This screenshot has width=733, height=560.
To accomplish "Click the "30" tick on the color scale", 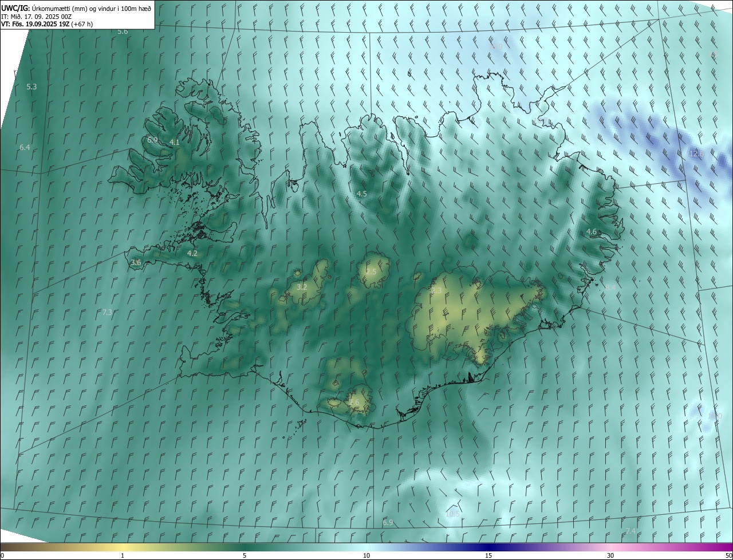I will tap(610, 555).
